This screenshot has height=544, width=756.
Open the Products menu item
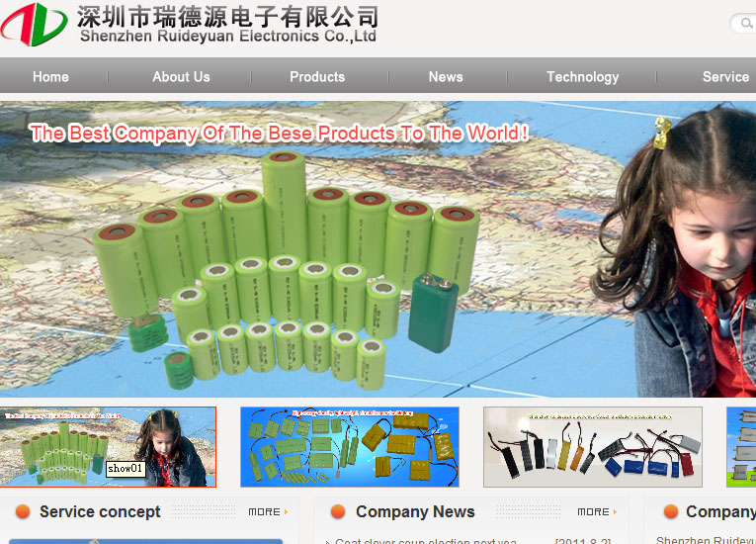pyautogui.click(x=317, y=76)
